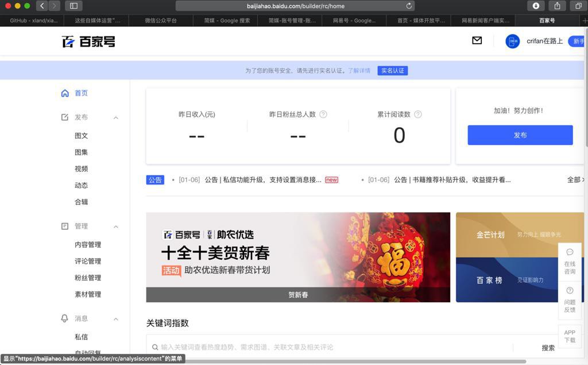
Task: Open 动态 publishing option
Action: coord(81,185)
